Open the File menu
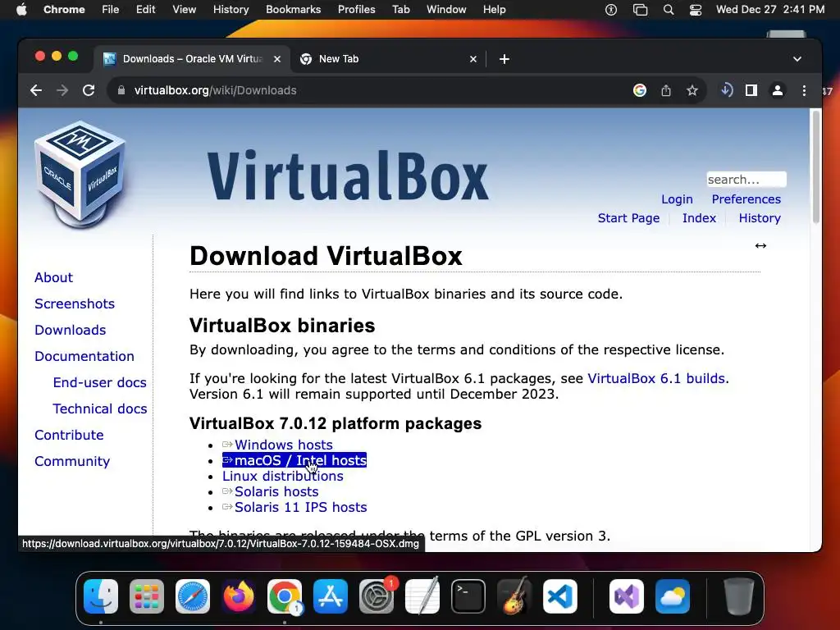840x630 pixels. tap(111, 10)
